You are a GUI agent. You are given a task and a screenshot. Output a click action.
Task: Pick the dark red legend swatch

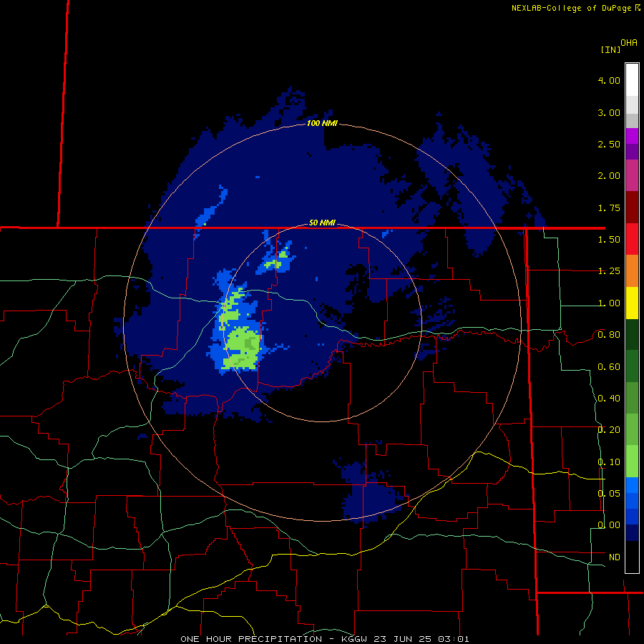point(632,208)
